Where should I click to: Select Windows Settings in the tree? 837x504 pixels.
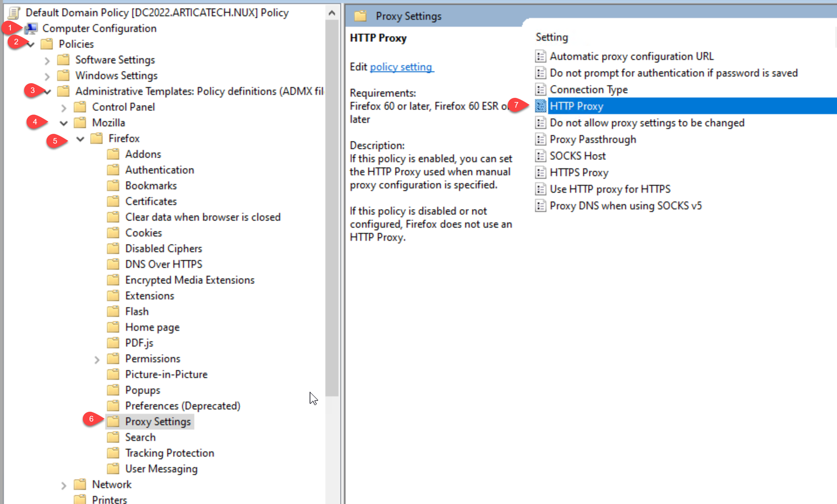tap(116, 75)
